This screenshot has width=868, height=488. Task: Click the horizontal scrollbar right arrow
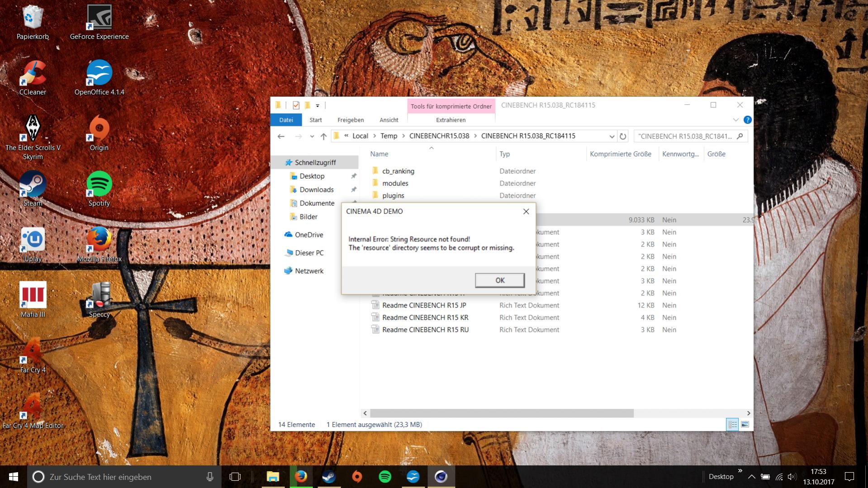point(749,413)
